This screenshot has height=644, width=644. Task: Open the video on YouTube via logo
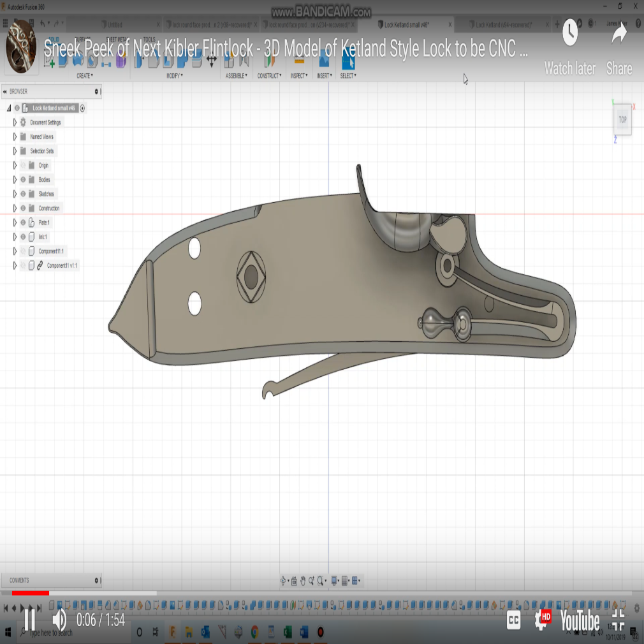(580, 620)
